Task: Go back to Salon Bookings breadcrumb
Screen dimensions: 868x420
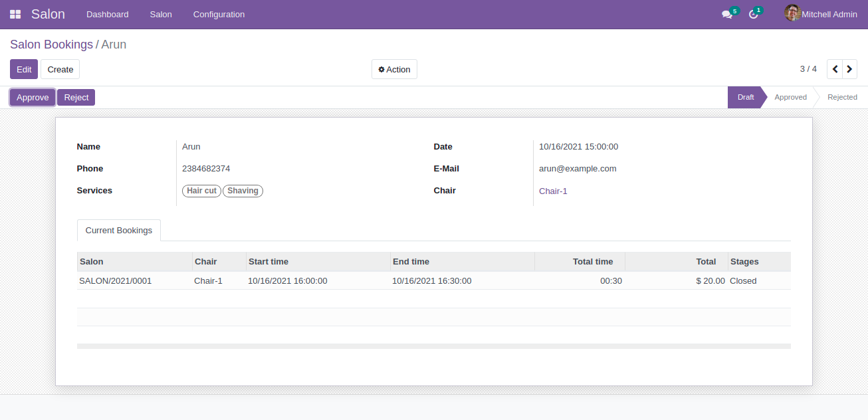Action: tap(51, 45)
